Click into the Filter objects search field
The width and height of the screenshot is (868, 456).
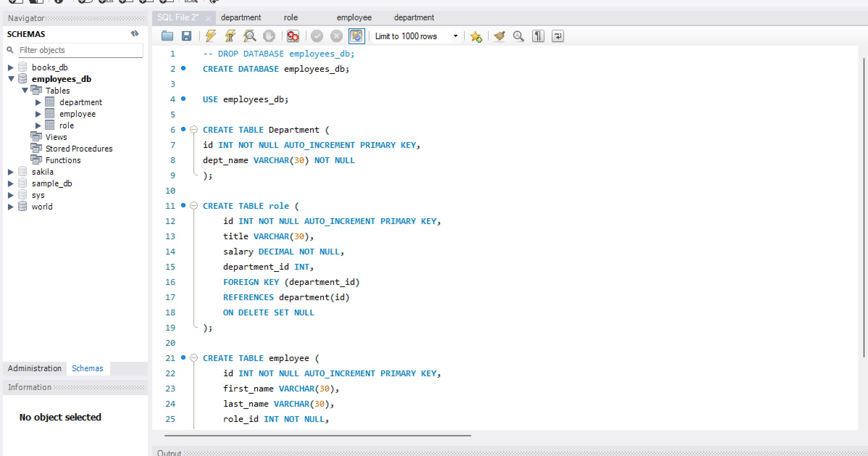80,50
